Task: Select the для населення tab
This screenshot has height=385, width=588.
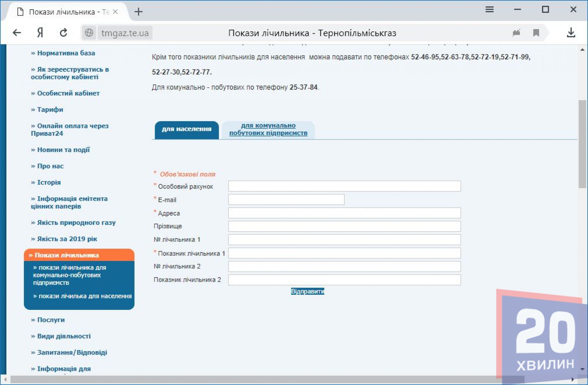Action: (x=187, y=129)
